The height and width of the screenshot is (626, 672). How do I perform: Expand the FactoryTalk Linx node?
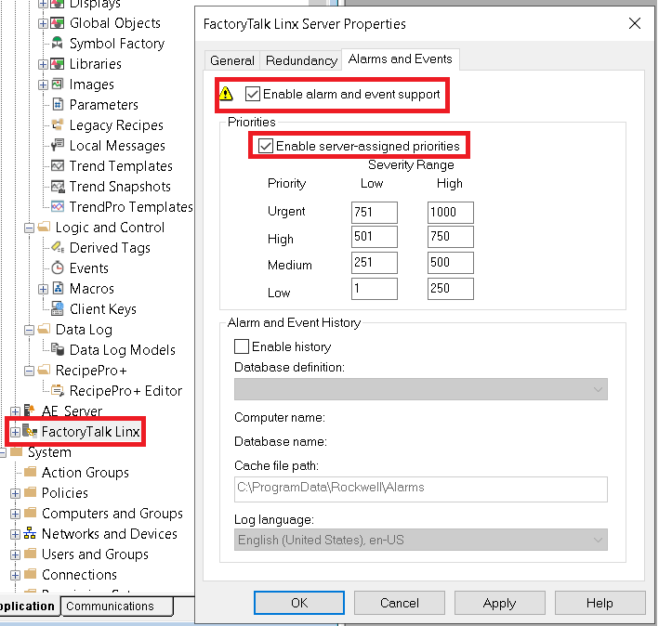tap(15, 432)
